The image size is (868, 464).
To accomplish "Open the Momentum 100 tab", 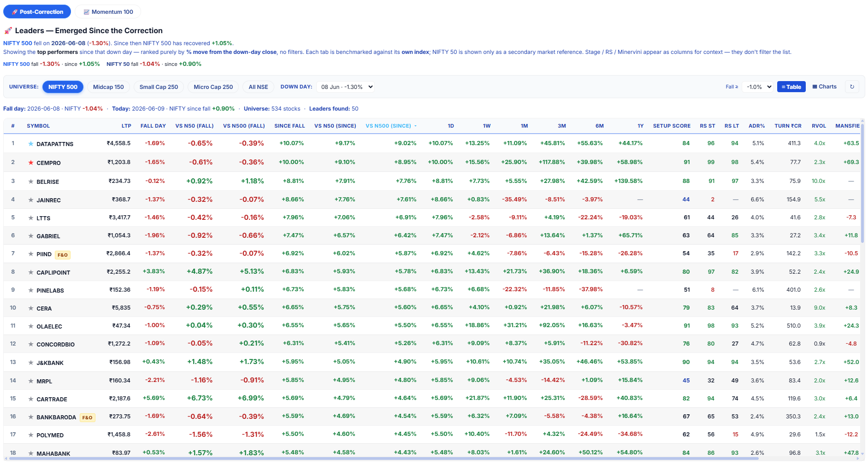I will [x=108, y=12].
